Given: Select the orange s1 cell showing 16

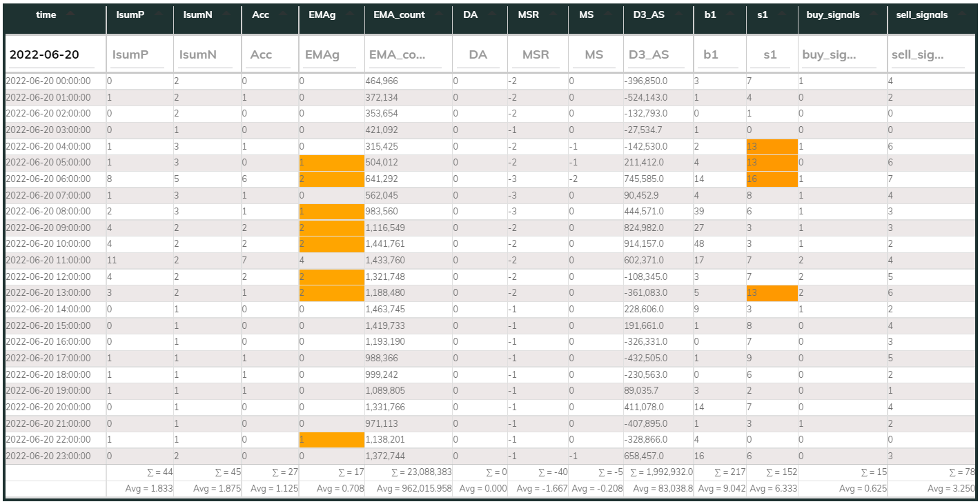Looking at the screenshot, I should (772, 179).
